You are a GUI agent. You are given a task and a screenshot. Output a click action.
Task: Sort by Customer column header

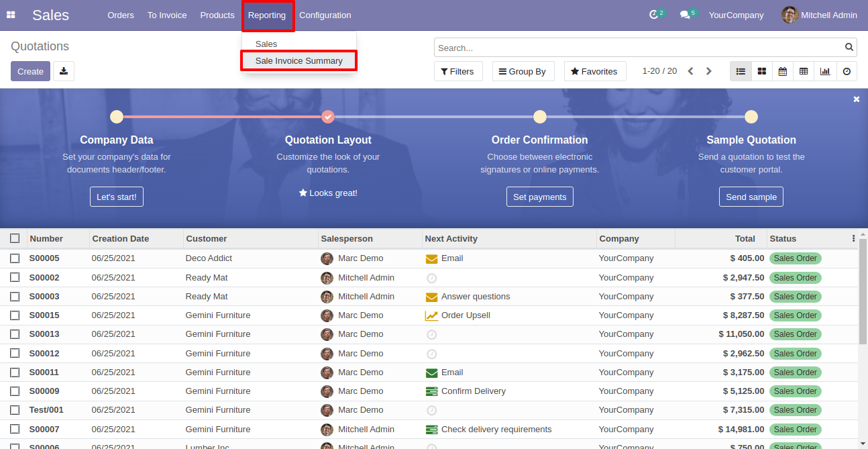click(250, 238)
